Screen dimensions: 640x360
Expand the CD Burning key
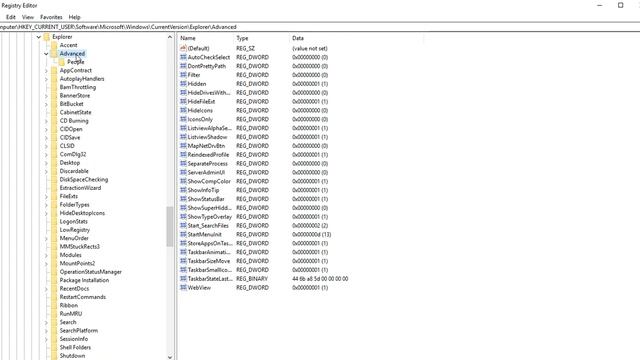coord(46,121)
